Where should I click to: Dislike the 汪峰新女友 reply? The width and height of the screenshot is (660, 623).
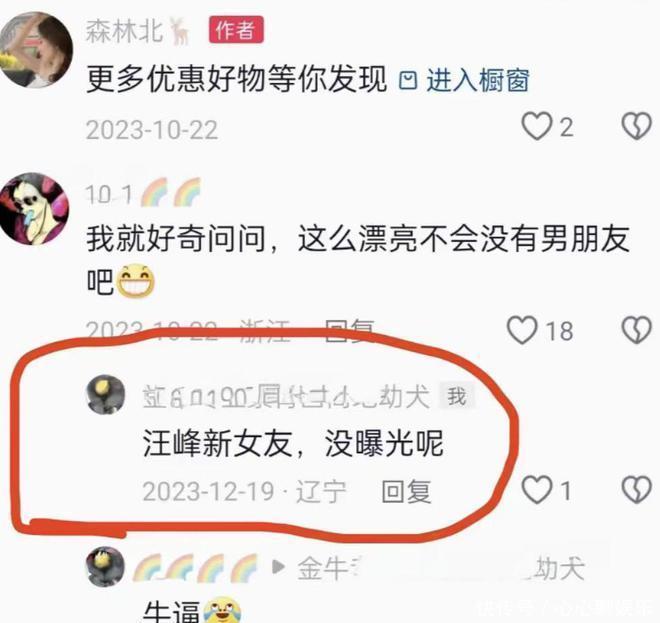click(636, 490)
